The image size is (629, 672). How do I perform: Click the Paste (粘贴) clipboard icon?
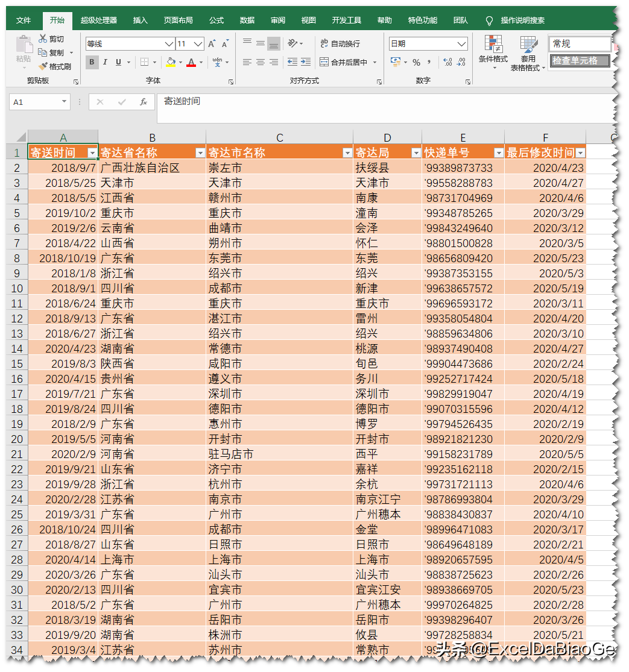(x=24, y=45)
